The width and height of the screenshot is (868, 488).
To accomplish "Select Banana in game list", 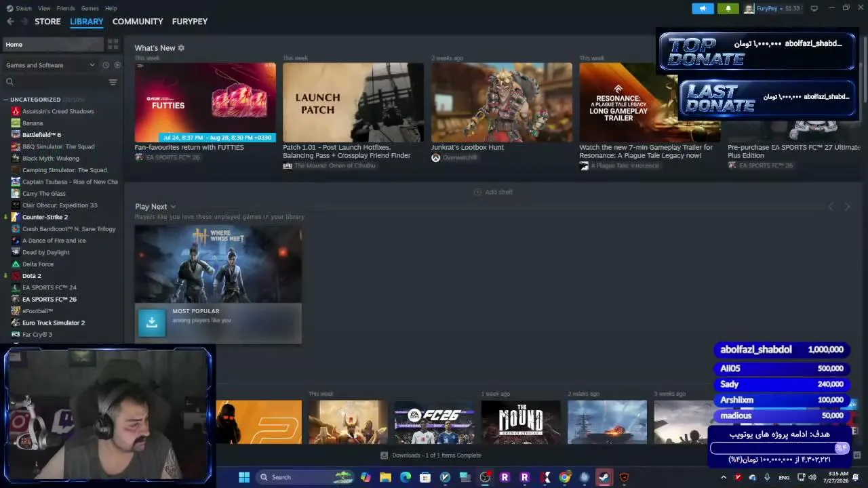I will (33, 123).
